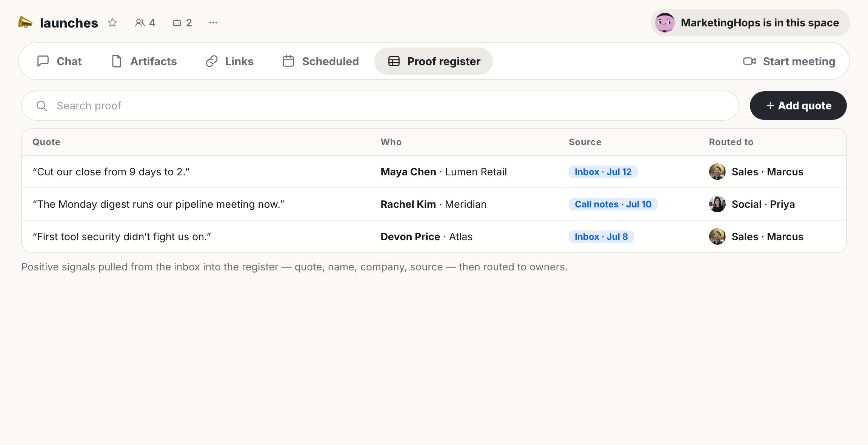Click the Source column header
This screenshot has height=445, width=868.
click(x=585, y=142)
